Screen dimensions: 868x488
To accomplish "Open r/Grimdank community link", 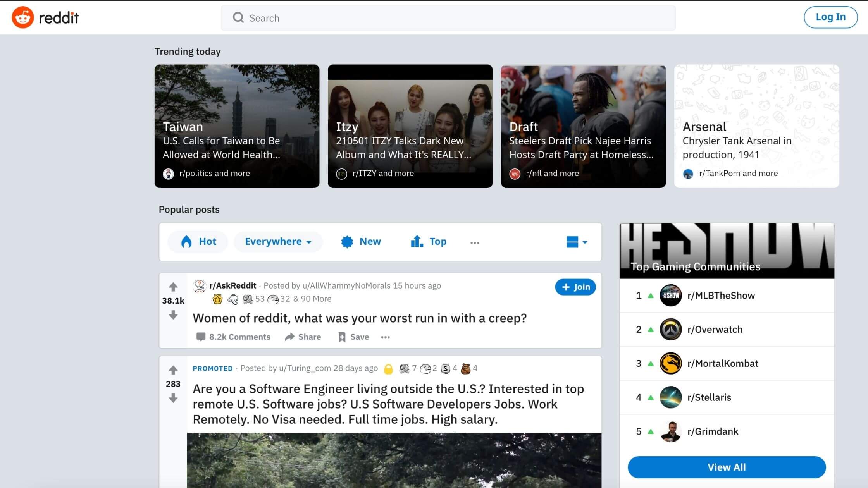I will [x=713, y=431].
